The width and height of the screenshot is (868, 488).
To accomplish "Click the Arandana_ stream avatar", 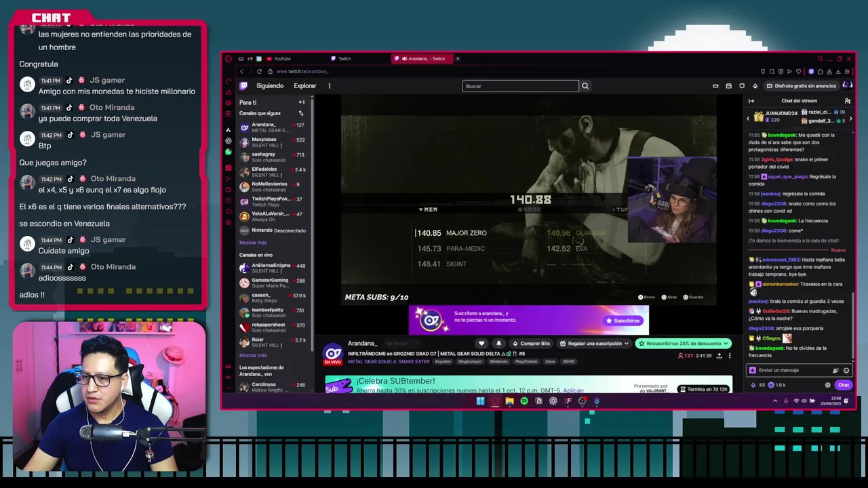I will pos(332,353).
